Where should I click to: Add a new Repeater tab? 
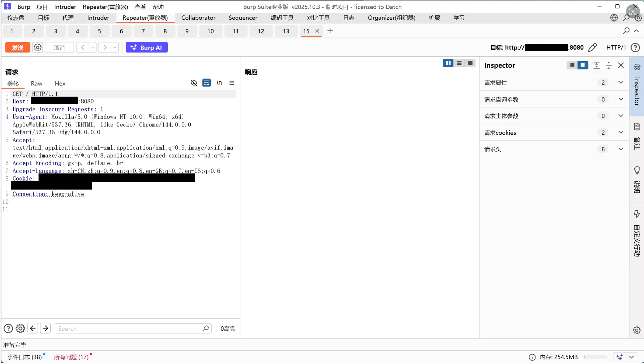pyautogui.click(x=330, y=31)
